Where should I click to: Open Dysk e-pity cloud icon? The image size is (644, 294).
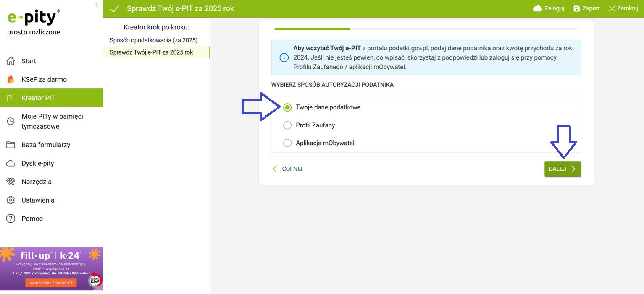click(x=11, y=164)
